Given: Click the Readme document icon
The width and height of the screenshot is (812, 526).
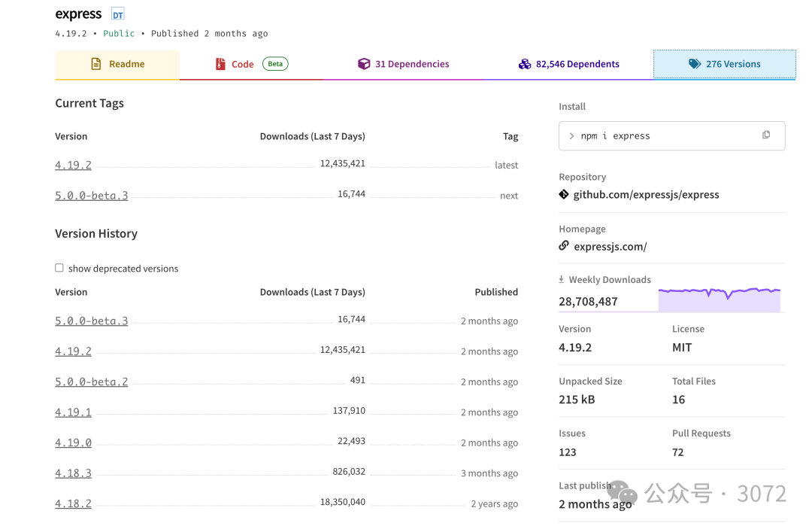Looking at the screenshot, I should 95,64.
